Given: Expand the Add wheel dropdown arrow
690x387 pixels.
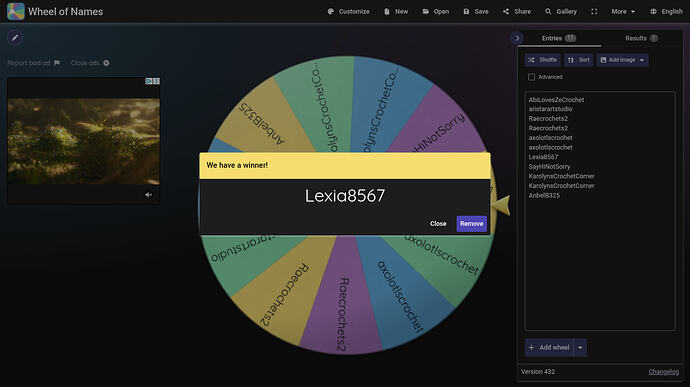Looking at the screenshot, I should (x=580, y=347).
